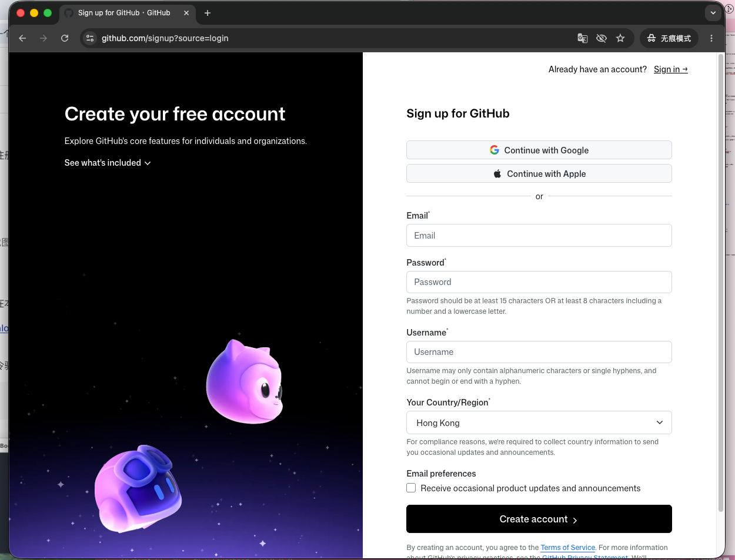The image size is (735, 560).
Task: Bookmark this page with the star icon
Action: pos(620,38)
